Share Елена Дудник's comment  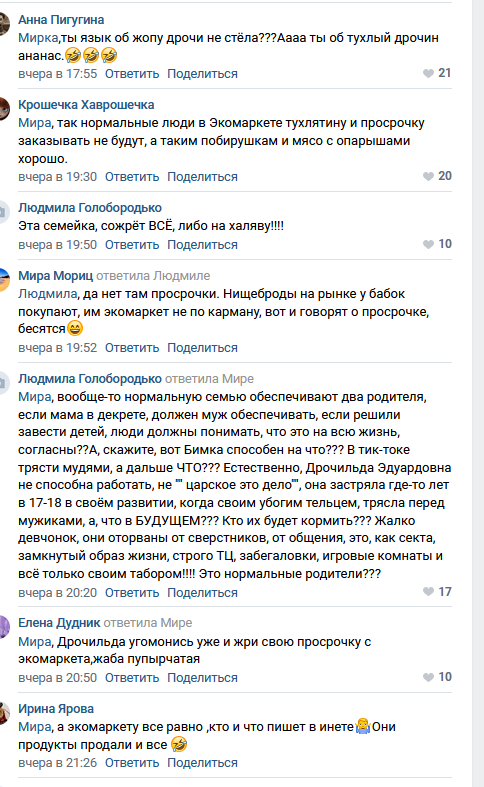202,678
